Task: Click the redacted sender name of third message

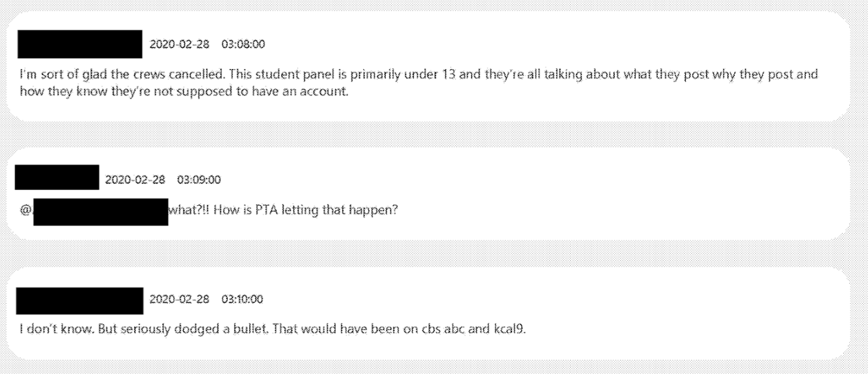Action: point(80,300)
